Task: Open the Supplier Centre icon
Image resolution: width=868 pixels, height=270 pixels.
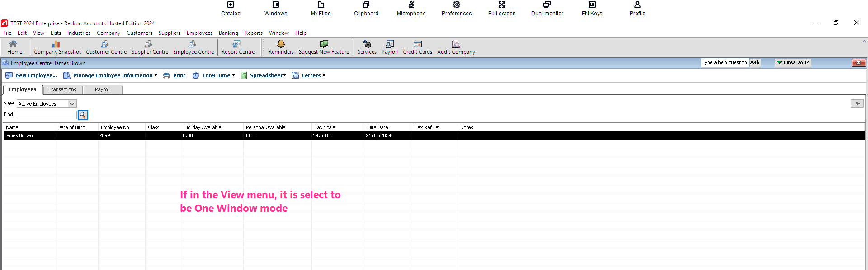Action: point(150,47)
